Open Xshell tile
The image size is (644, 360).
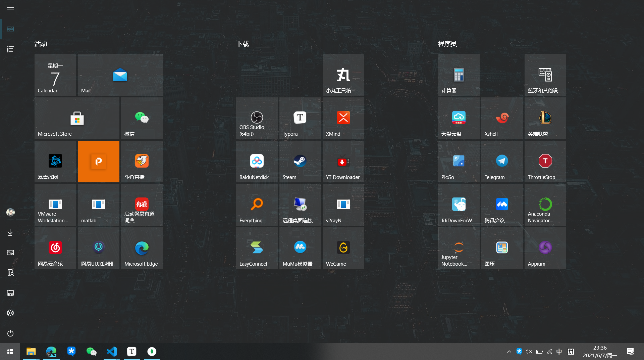[502, 118]
